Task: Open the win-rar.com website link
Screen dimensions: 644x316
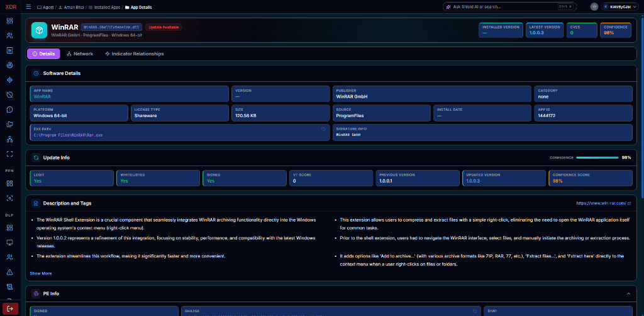Action: [x=603, y=203]
